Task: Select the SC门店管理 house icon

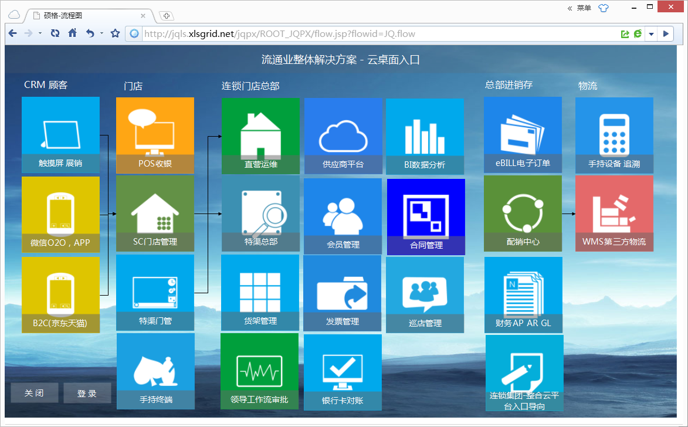Action: (x=155, y=212)
